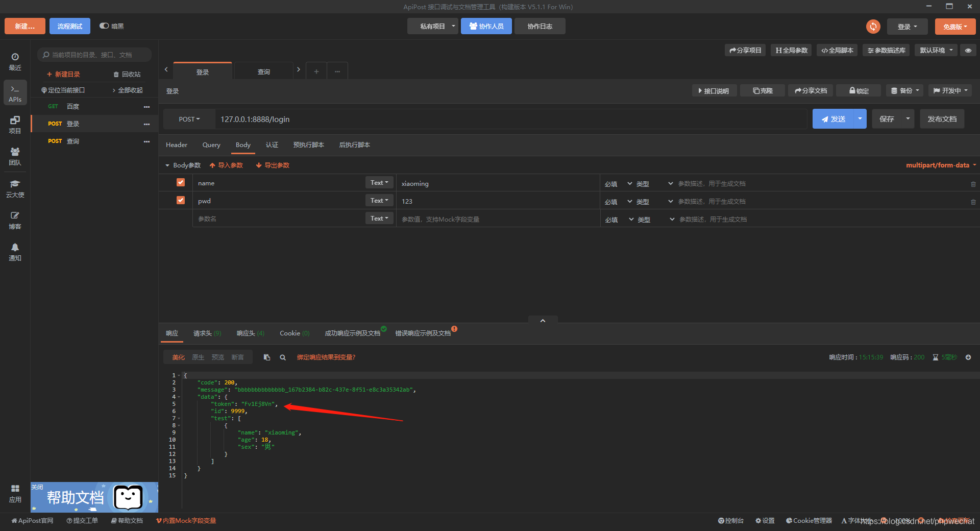Open multipart/form-data body type dropdown
980x531 pixels.
click(x=941, y=165)
